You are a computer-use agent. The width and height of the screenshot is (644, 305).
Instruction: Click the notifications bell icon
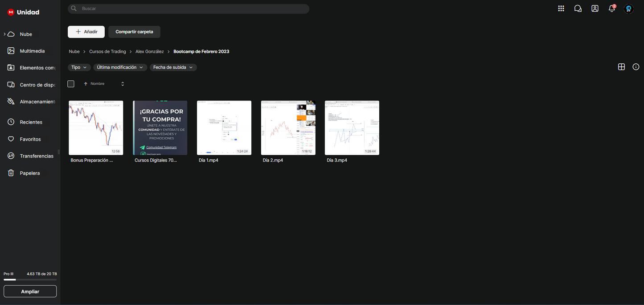(611, 8)
